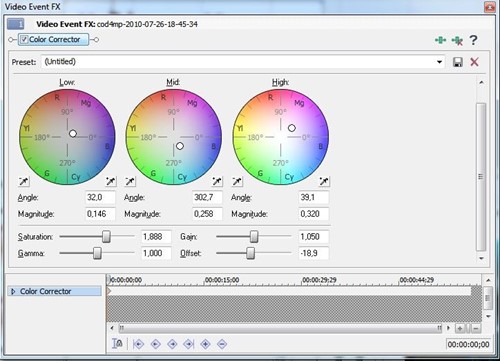The width and height of the screenshot is (500, 361).
Task: Click the initial keyframe diamond at timeline start
Action: pyautogui.click(x=109, y=291)
